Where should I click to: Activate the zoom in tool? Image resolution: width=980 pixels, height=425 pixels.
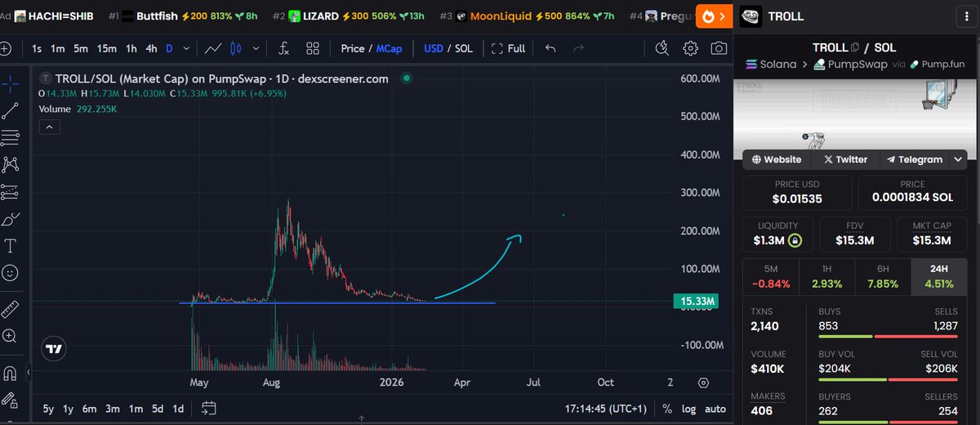click(10, 336)
